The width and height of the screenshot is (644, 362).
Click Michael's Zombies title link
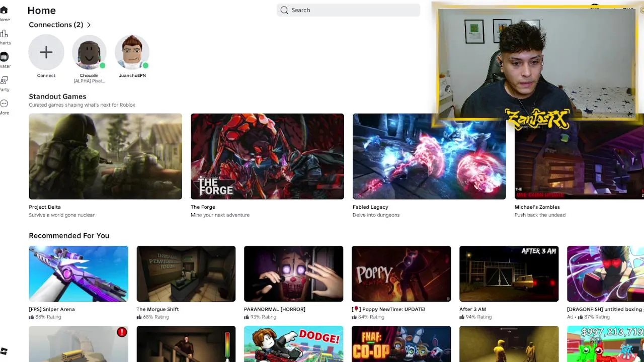[x=537, y=207]
